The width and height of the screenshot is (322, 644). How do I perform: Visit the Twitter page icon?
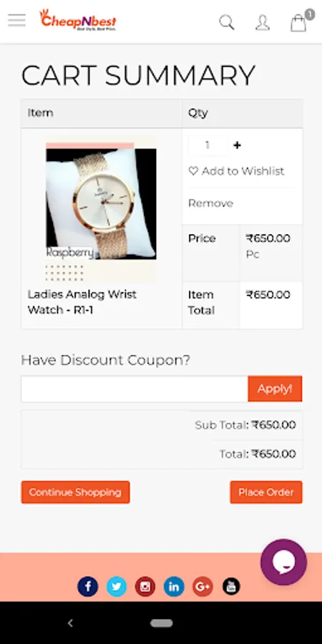(x=117, y=587)
